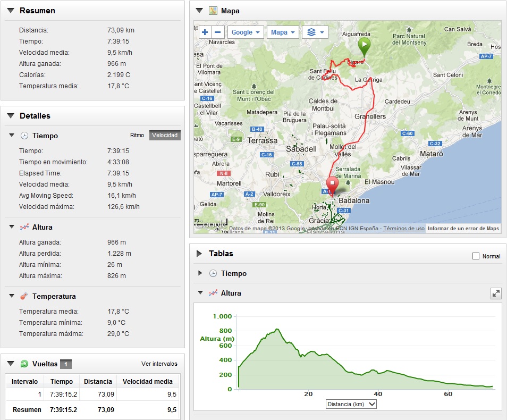Open the Mapa map type dropdown
The width and height of the screenshot is (507, 420).
(283, 32)
